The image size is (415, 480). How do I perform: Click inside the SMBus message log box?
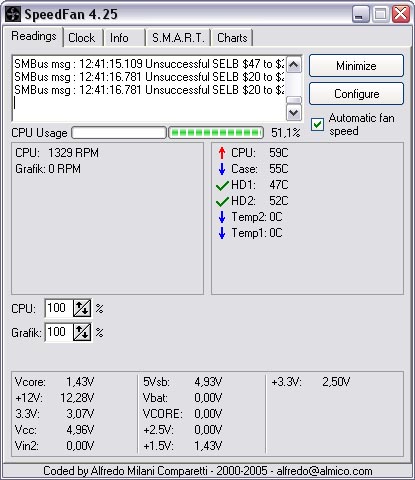click(149, 89)
